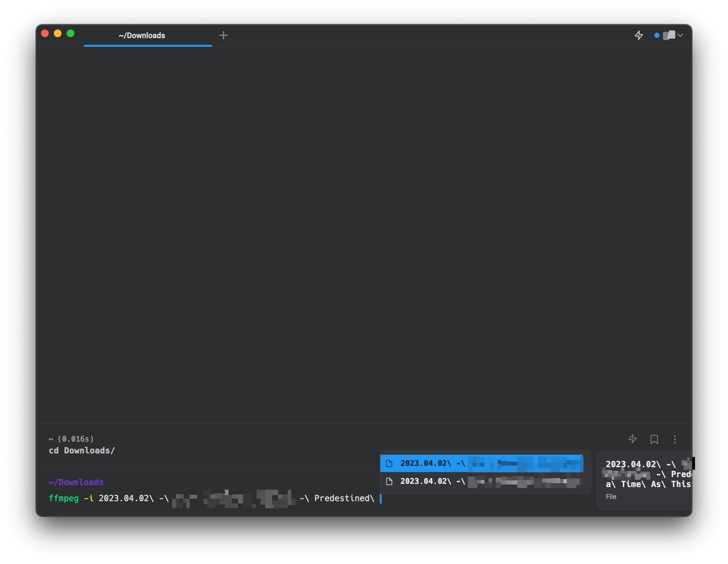Click the ffmpeg keyword in the command line
Screen dimensions: 728x564
64,498
